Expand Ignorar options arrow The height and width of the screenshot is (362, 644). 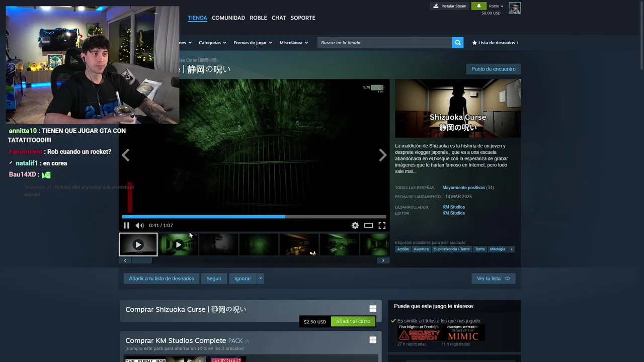pyautogui.click(x=260, y=279)
